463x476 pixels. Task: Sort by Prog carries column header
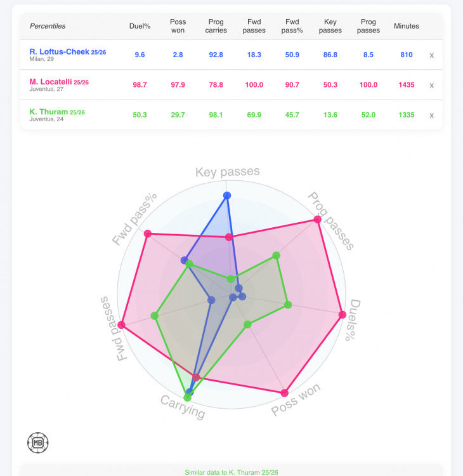point(216,26)
